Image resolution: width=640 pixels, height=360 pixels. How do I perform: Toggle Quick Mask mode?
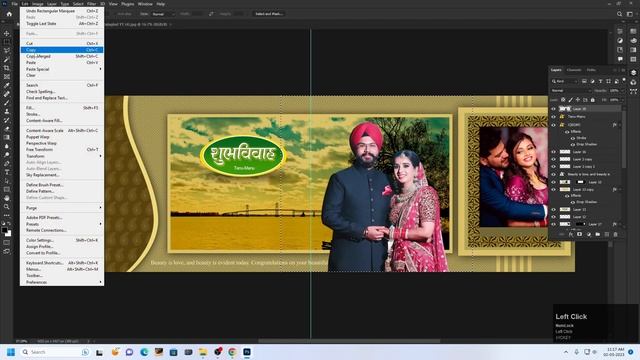(7, 242)
